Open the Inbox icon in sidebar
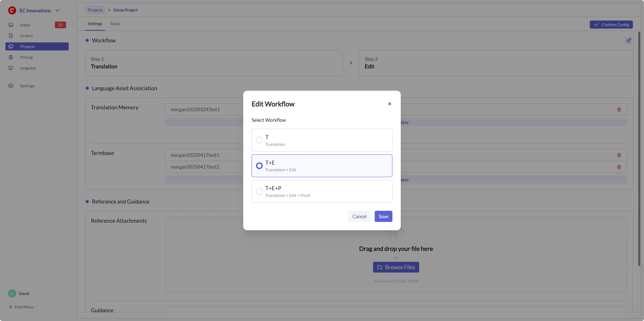 click(x=11, y=25)
